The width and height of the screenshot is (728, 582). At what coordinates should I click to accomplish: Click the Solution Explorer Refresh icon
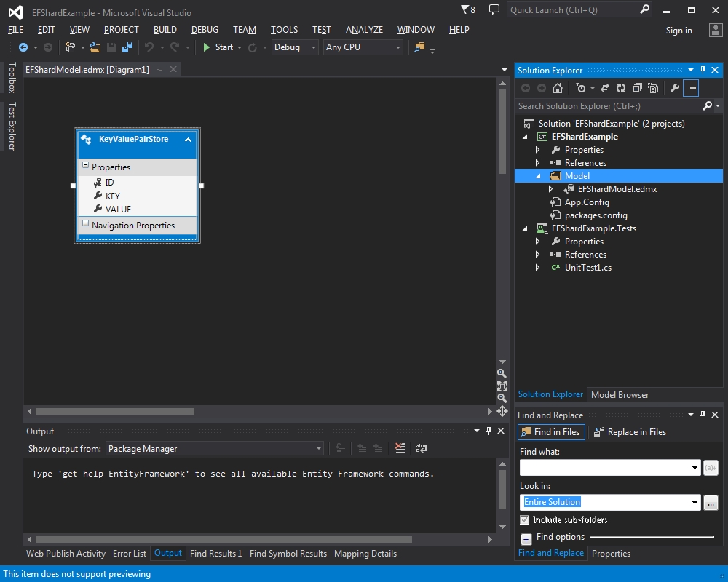621,88
